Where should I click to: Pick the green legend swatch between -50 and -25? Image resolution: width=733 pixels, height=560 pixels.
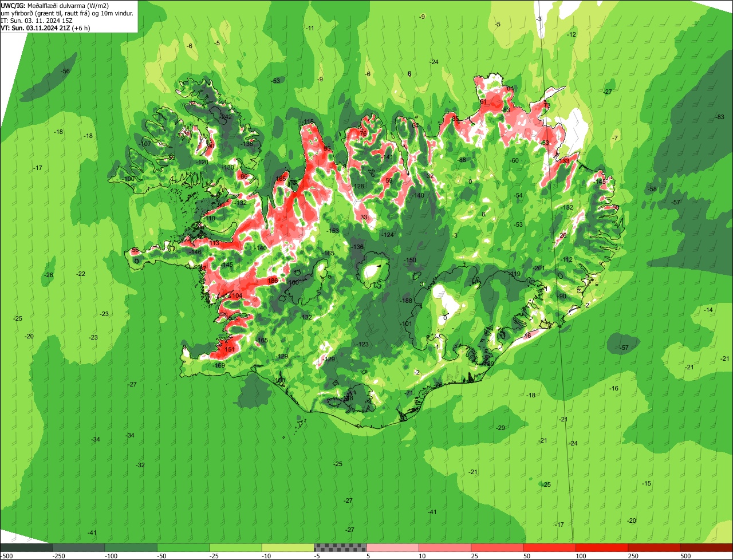click(183, 547)
